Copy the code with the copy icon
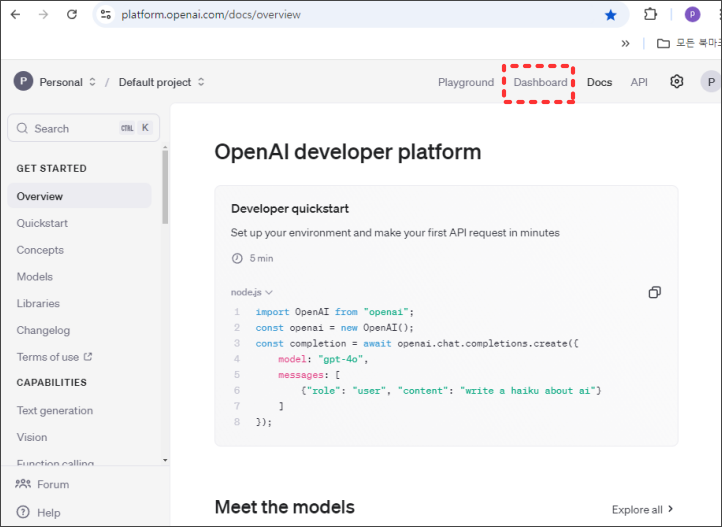The width and height of the screenshot is (722, 527). pyautogui.click(x=654, y=292)
